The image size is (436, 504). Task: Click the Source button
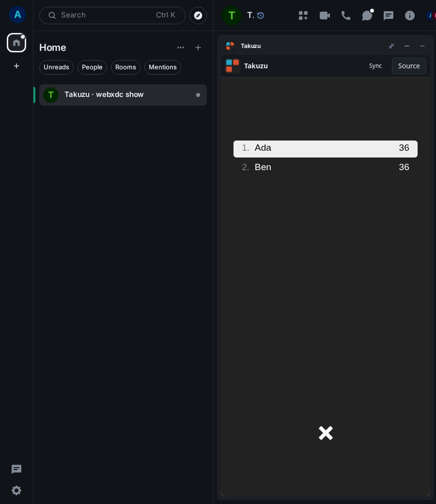(x=409, y=66)
